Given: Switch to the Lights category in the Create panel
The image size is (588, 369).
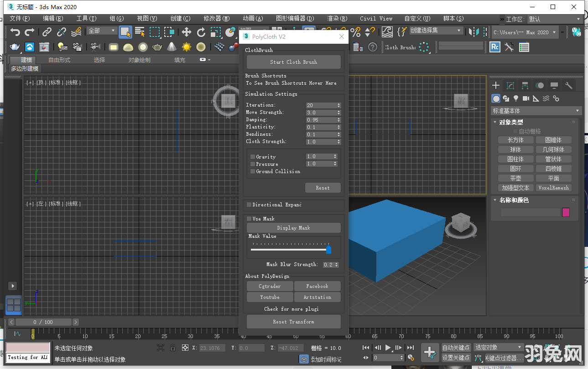Looking at the screenshot, I should pyautogui.click(x=515, y=98).
